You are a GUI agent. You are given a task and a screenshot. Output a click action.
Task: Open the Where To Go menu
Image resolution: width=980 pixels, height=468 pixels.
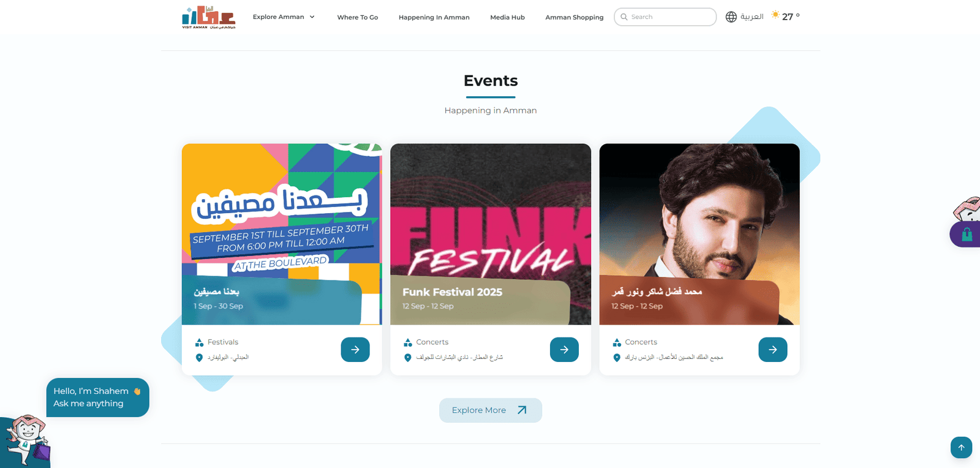(358, 17)
